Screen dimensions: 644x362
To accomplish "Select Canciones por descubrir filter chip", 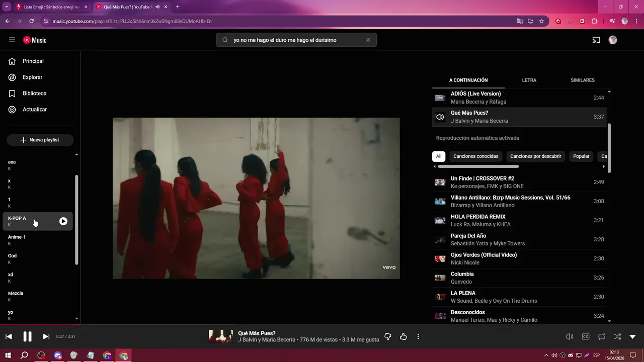I will coord(535,156).
